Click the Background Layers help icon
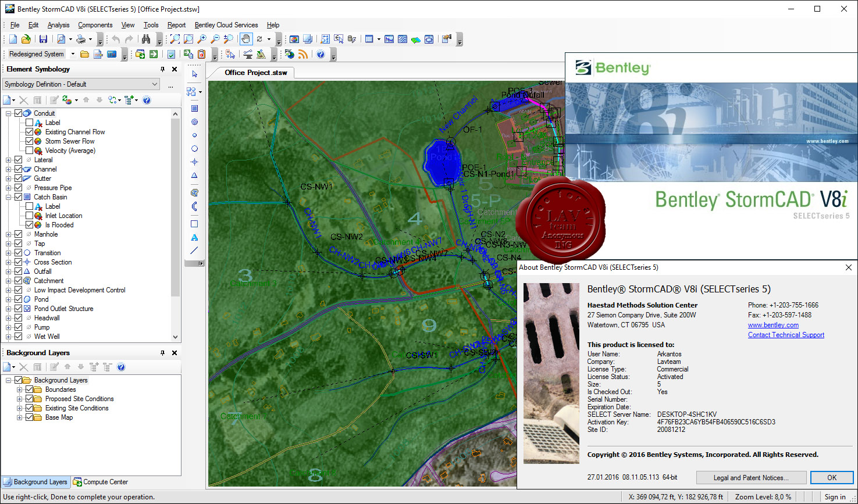Screen dimensions: 858x504 (121, 367)
